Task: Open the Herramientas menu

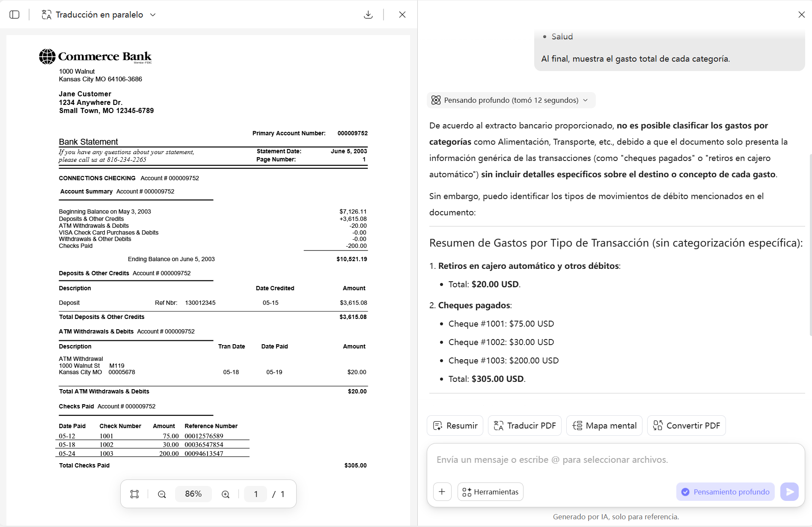Action: [x=491, y=491]
